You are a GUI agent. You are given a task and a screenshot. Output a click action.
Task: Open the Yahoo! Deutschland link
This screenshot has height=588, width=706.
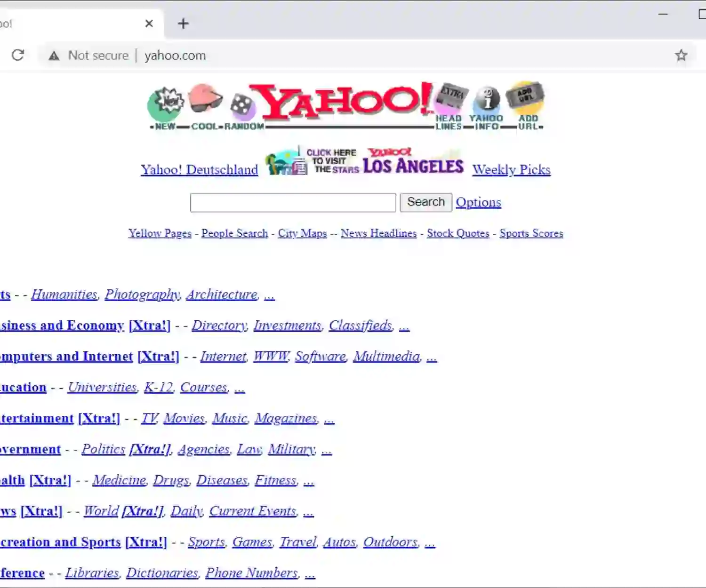coord(199,170)
